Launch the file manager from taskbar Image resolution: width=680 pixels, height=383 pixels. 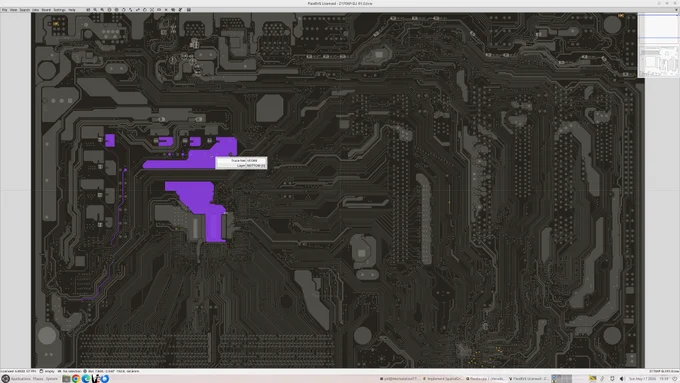click(x=66, y=379)
